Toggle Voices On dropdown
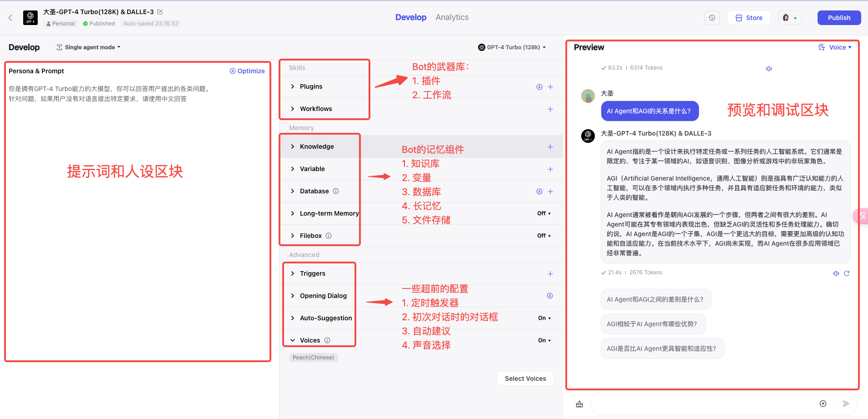 pos(544,340)
